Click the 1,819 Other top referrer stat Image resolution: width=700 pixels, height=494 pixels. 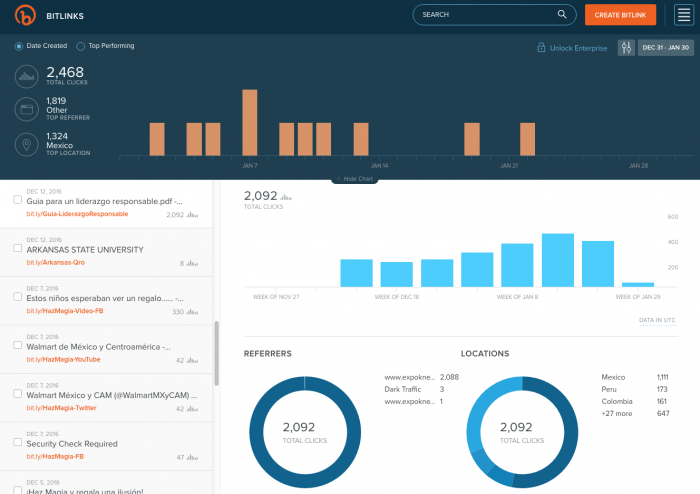68,108
